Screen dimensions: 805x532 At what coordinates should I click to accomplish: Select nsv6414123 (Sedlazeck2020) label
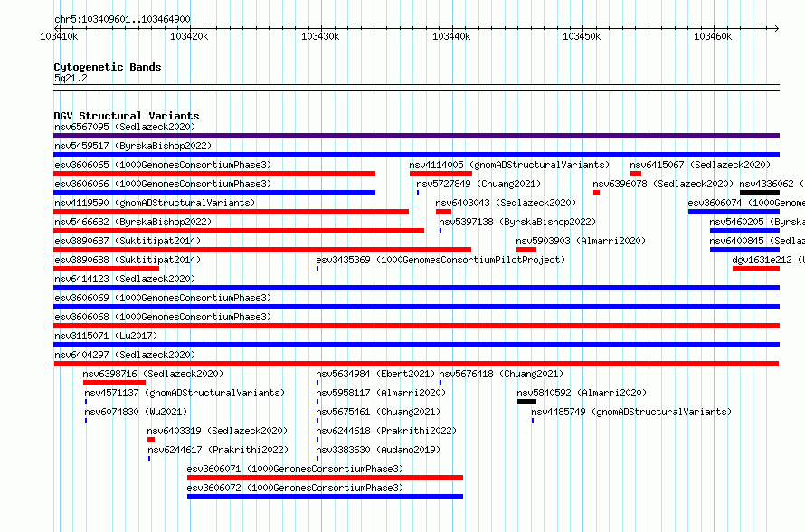tap(125, 279)
